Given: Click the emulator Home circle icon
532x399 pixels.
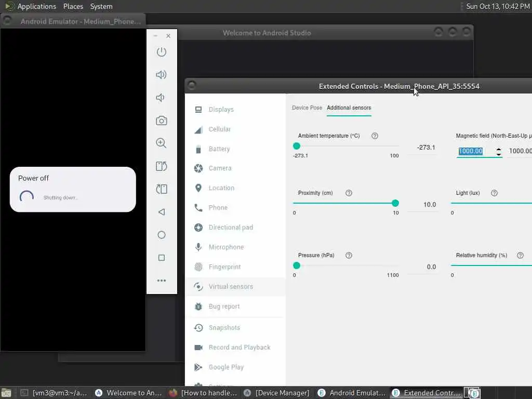Looking at the screenshot, I should click(x=162, y=235).
